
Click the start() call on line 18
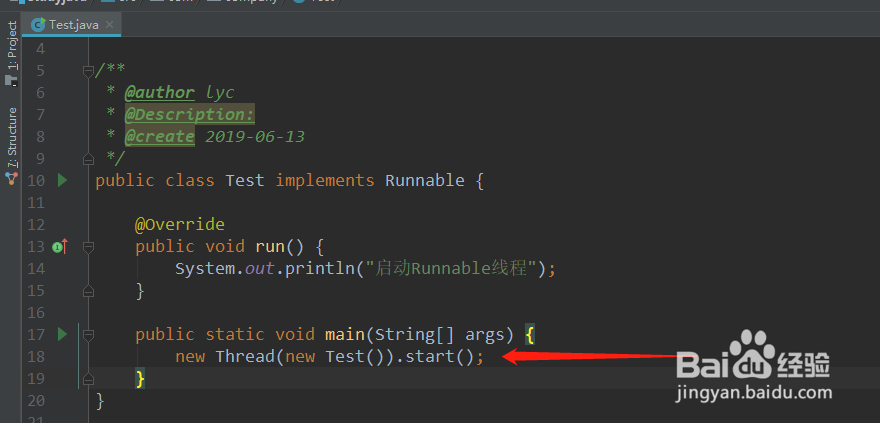(x=440, y=357)
